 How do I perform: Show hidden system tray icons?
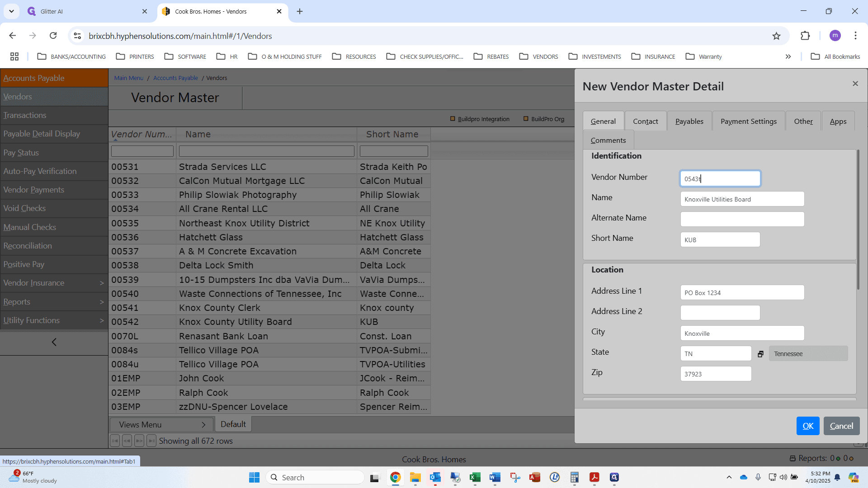click(x=729, y=477)
